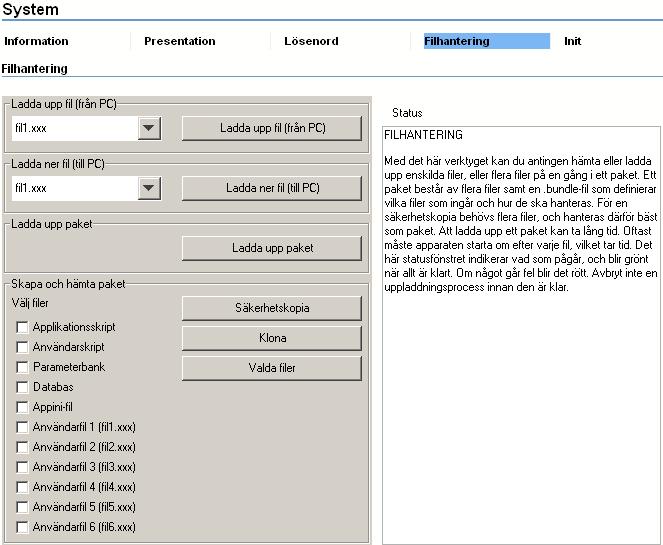This screenshot has height=545, width=663.
Task: Tick Användarfil 4 (fil4.xxx)
Action: coord(22,487)
